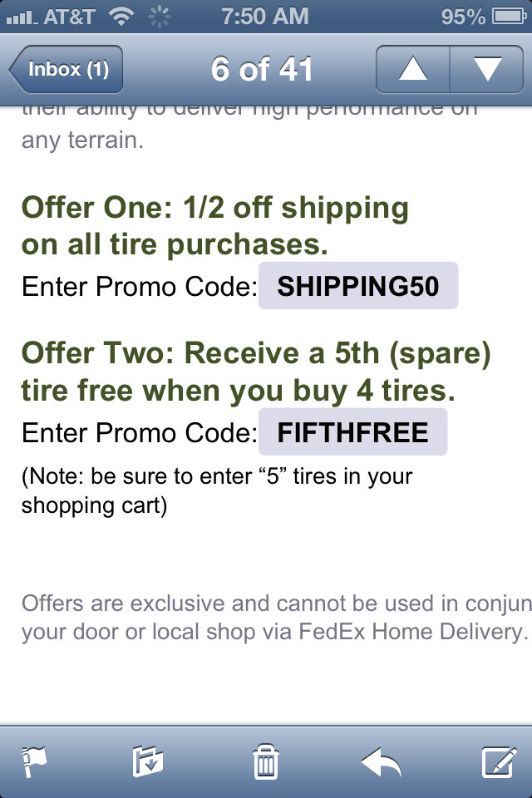Tap the Offer Two heading text

[x=256, y=372]
